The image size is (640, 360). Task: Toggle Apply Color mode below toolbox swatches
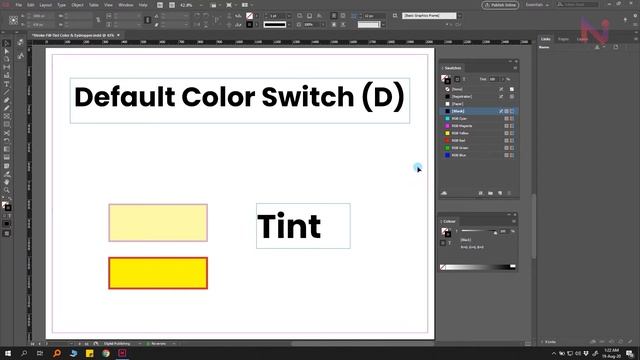click(7, 224)
